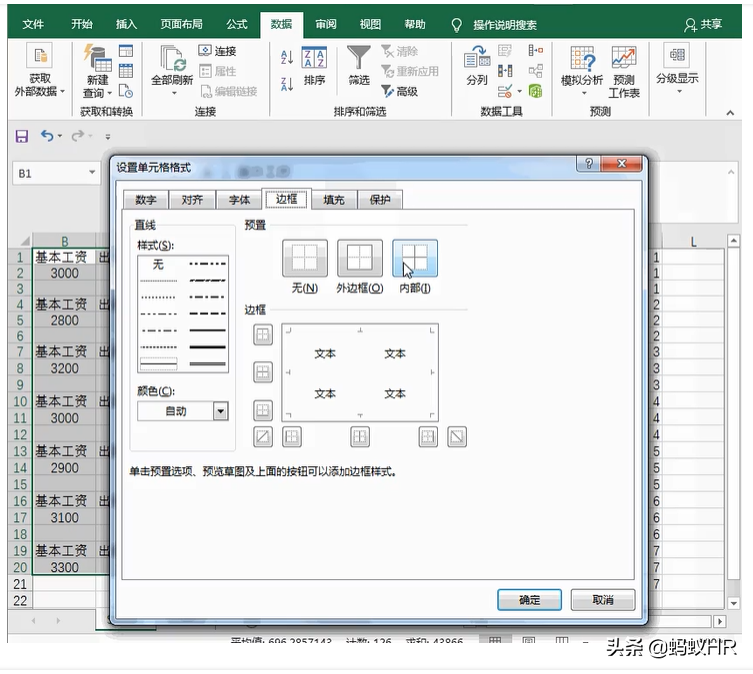
Task: Click the Name Box showing B1
Action: pos(55,173)
